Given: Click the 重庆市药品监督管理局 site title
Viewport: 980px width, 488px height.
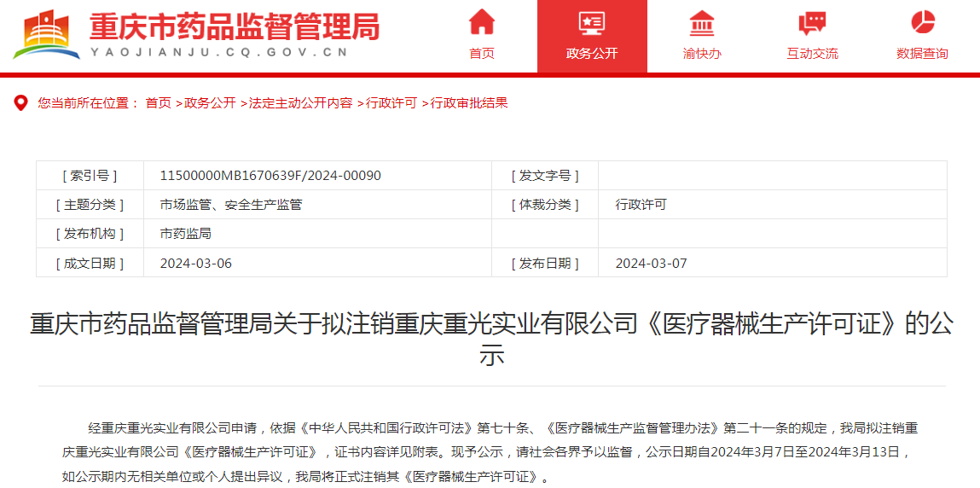Looking at the screenshot, I should click(x=235, y=26).
